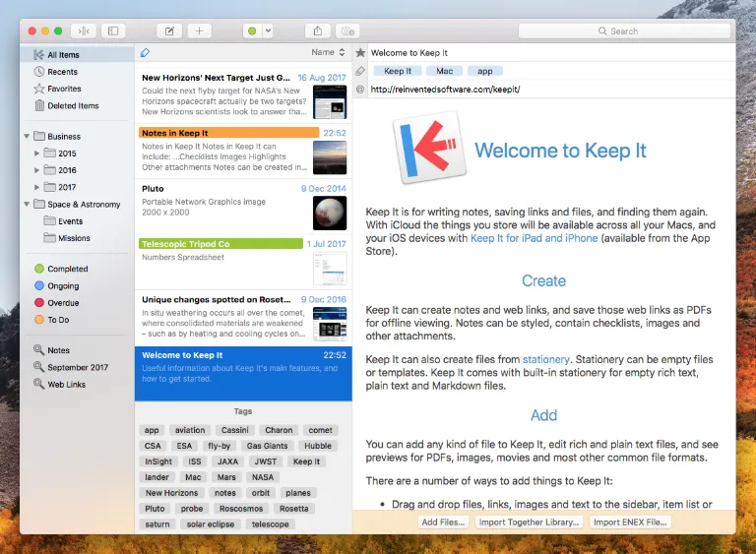
Task: Click the Pluto planet thumbnail
Action: (x=330, y=213)
